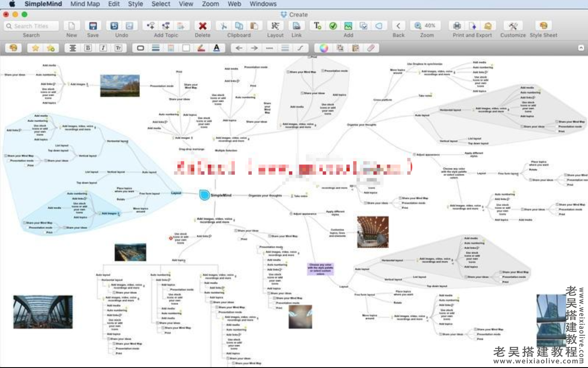Open the Mind Map menu
The image size is (588, 368).
pyautogui.click(x=85, y=4)
